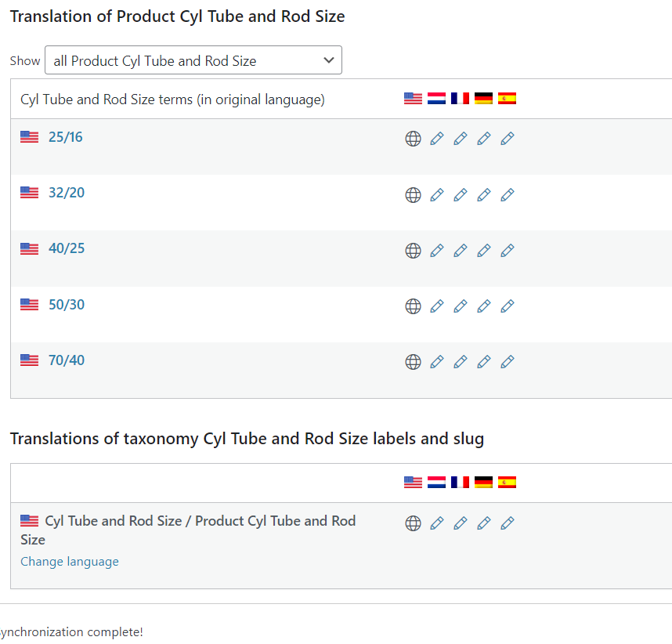Edit German translation pencil for 40/25
This screenshot has height=644, width=672.
(x=484, y=251)
